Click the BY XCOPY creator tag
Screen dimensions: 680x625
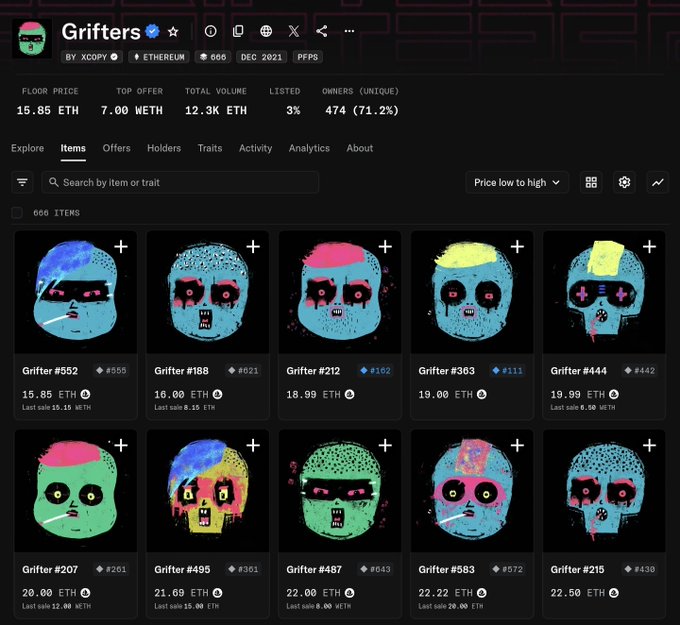[92, 57]
